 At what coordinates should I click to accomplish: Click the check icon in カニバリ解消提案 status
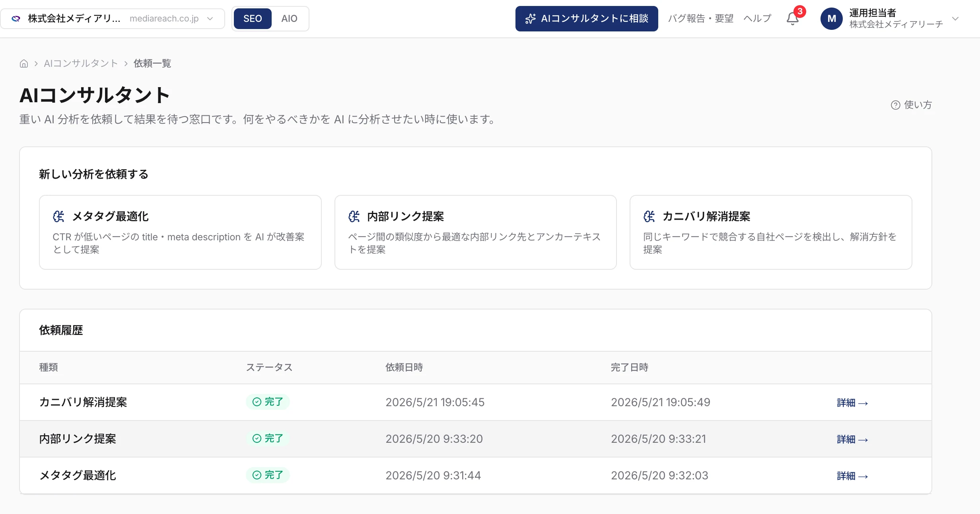click(257, 402)
